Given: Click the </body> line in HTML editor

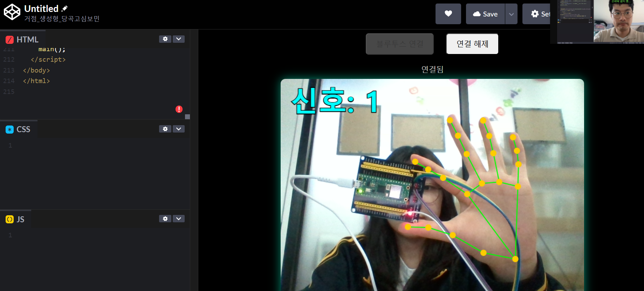Looking at the screenshot, I should coord(36,70).
